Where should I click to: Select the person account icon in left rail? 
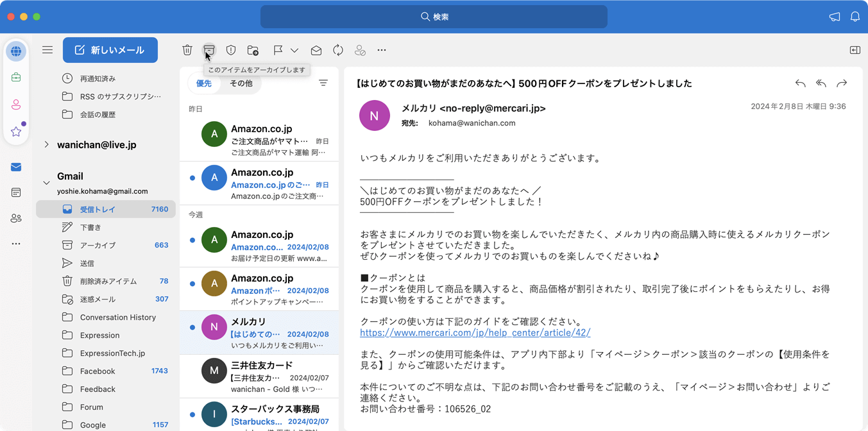pyautogui.click(x=16, y=105)
